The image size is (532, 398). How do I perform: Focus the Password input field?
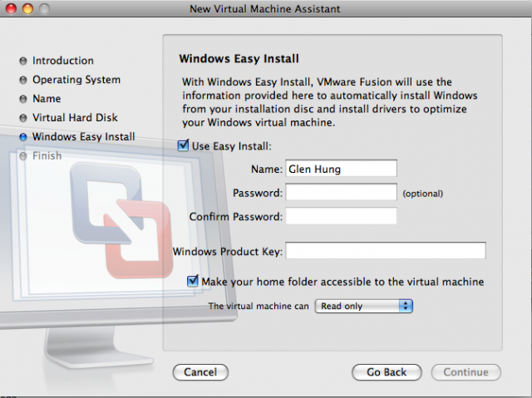coord(341,192)
